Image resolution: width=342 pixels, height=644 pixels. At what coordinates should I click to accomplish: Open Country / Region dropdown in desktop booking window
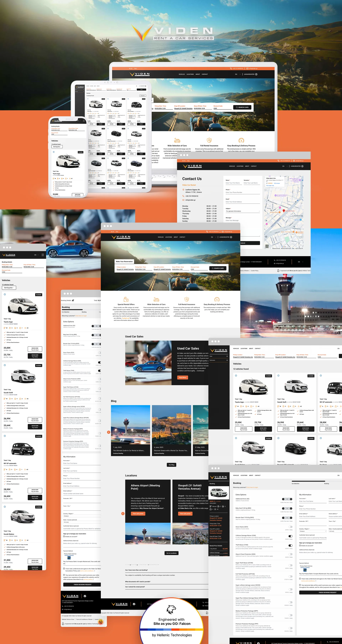313,531
